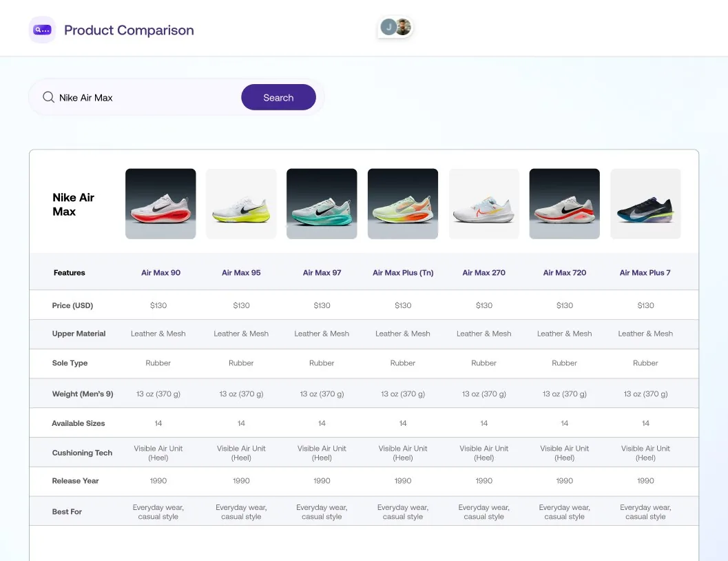Viewport: 728px width, 561px height.
Task: Open the Air Max 97 shoe thumbnail
Action: 322,204
